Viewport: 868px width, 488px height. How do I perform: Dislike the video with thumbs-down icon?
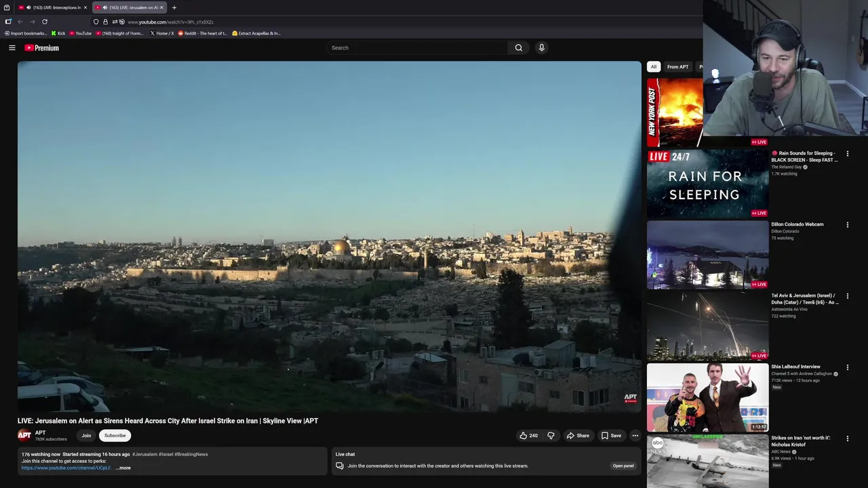point(551,436)
